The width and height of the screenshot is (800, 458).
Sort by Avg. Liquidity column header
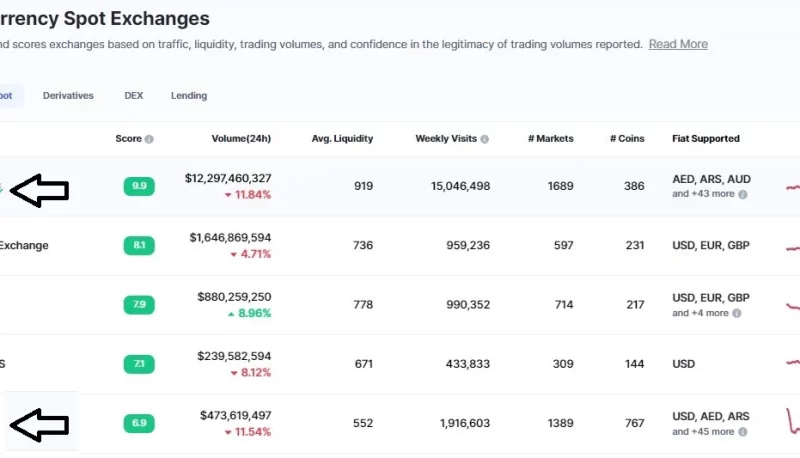point(342,139)
